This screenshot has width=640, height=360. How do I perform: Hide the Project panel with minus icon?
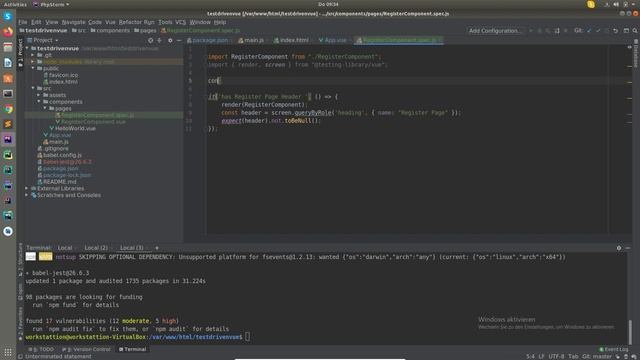point(179,40)
